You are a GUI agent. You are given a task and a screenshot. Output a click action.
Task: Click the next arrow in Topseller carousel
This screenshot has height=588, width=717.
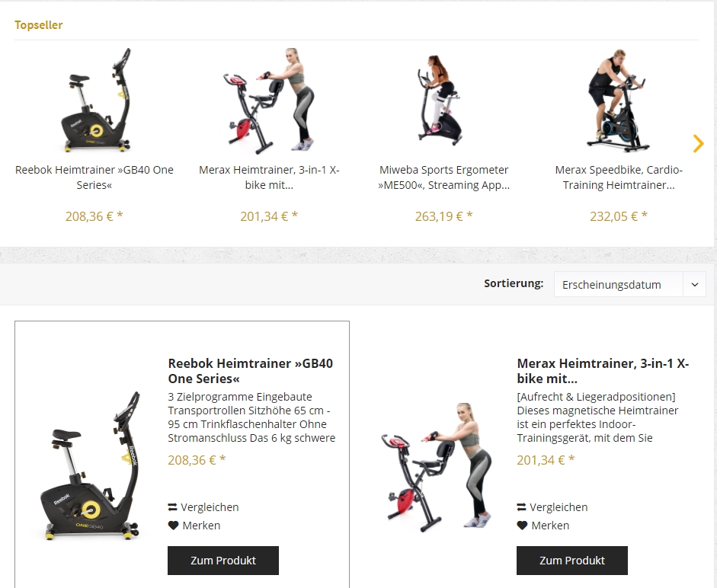click(x=698, y=143)
